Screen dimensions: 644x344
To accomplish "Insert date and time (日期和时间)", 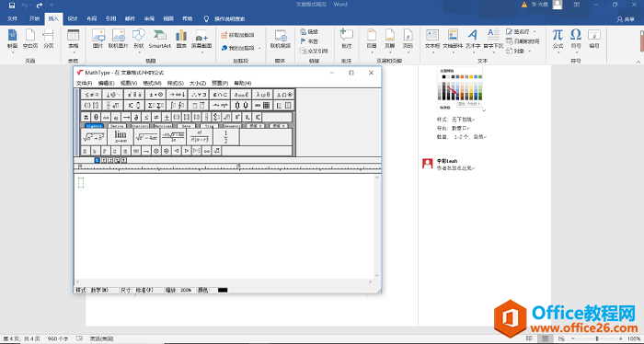I will (x=523, y=41).
